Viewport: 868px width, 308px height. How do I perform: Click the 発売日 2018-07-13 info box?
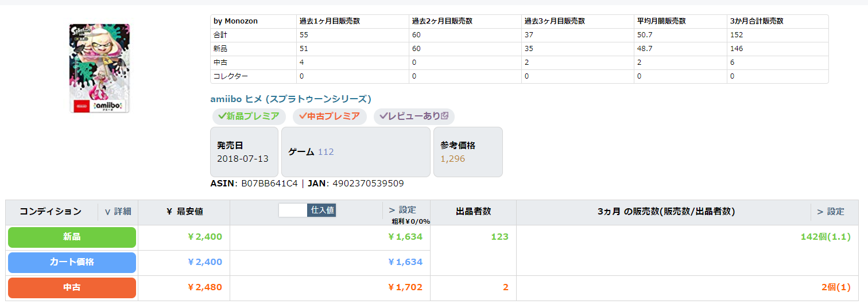click(x=244, y=152)
